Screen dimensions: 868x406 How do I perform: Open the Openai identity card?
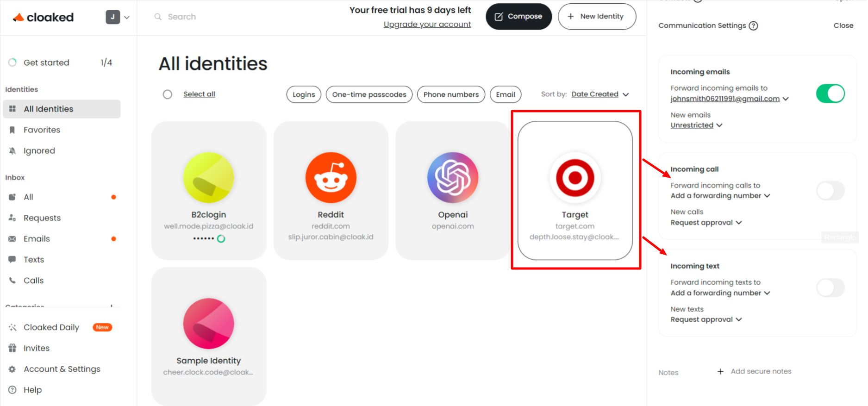point(453,190)
